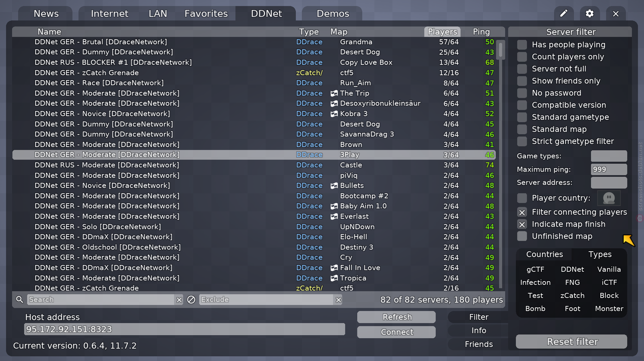Open the pencil edit icon at top right
644x361 pixels.
pos(564,13)
